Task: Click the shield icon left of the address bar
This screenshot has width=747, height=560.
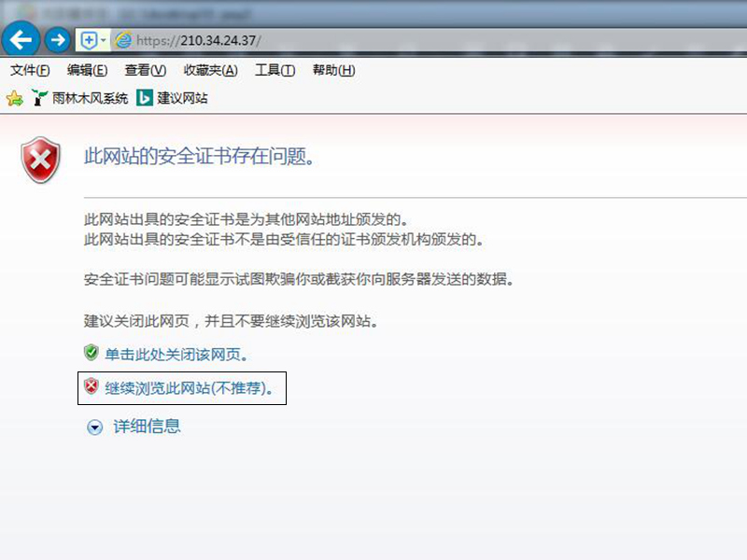Action: click(x=89, y=40)
